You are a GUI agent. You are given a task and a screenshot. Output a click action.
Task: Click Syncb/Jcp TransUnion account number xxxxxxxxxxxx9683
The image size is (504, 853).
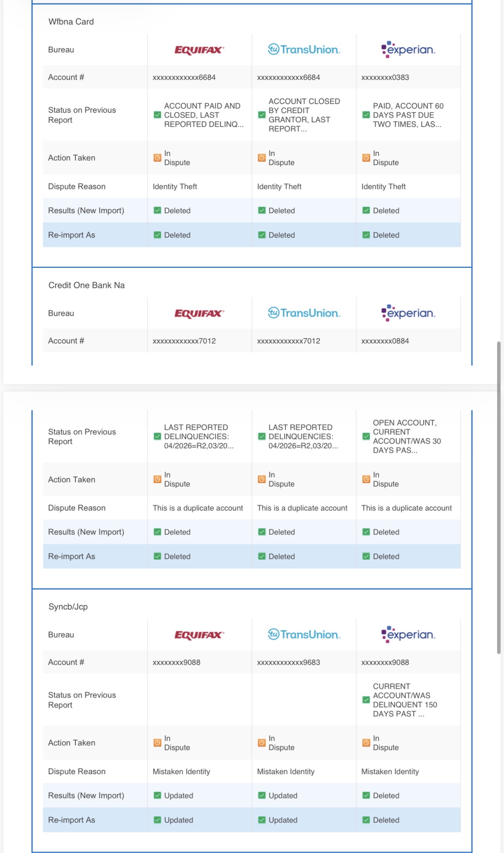289,662
